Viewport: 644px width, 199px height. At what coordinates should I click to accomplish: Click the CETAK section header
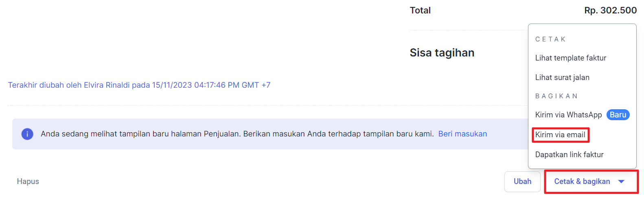tap(550, 39)
